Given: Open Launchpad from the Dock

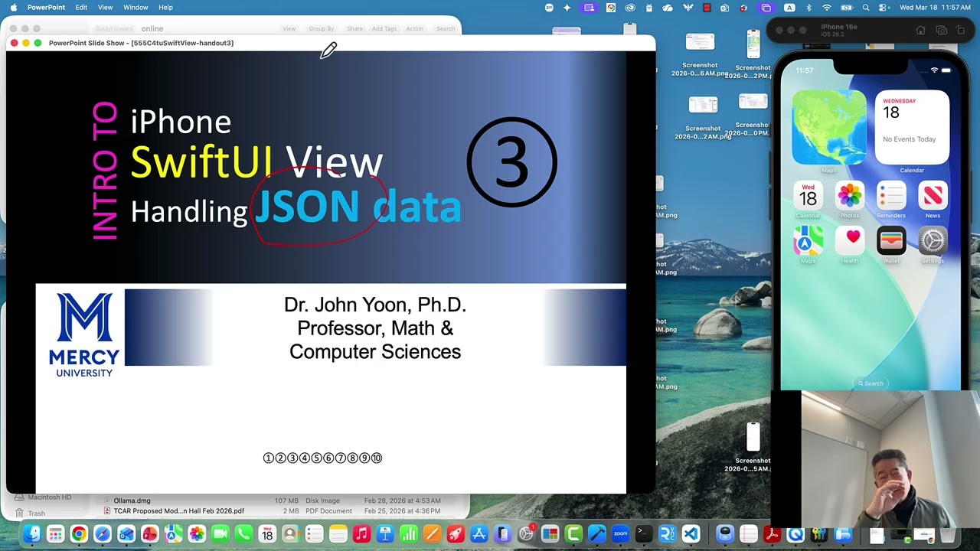Looking at the screenshot, I should 55,534.
